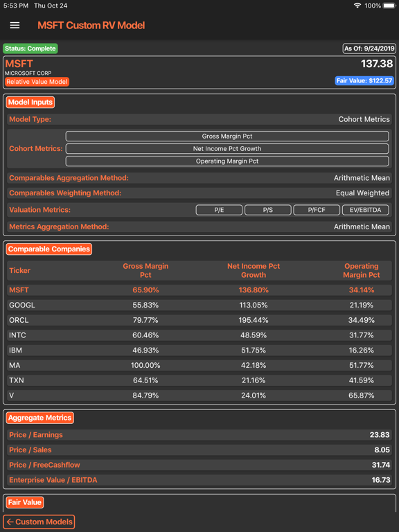Click the Ticker column header

pyautogui.click(x=19, y=270)
